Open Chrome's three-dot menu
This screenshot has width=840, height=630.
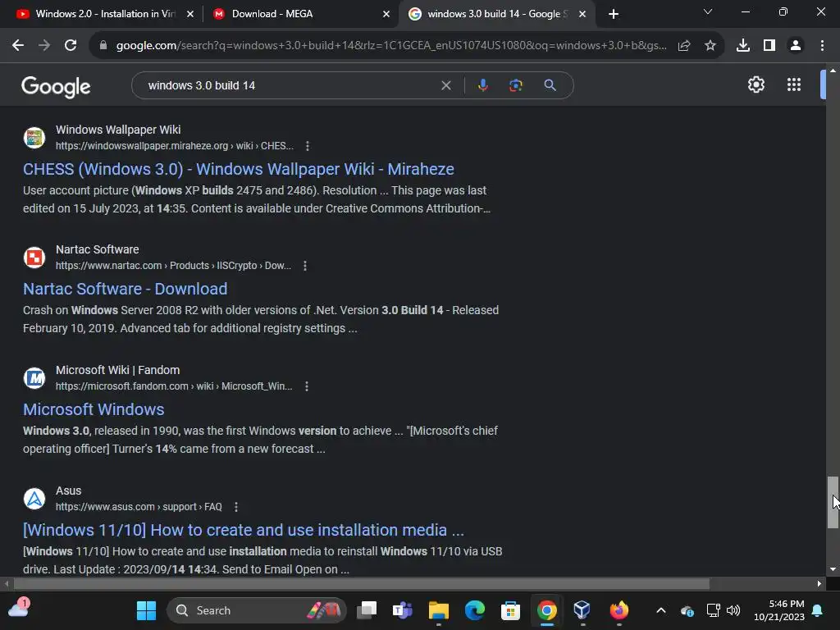click(822, 46)
